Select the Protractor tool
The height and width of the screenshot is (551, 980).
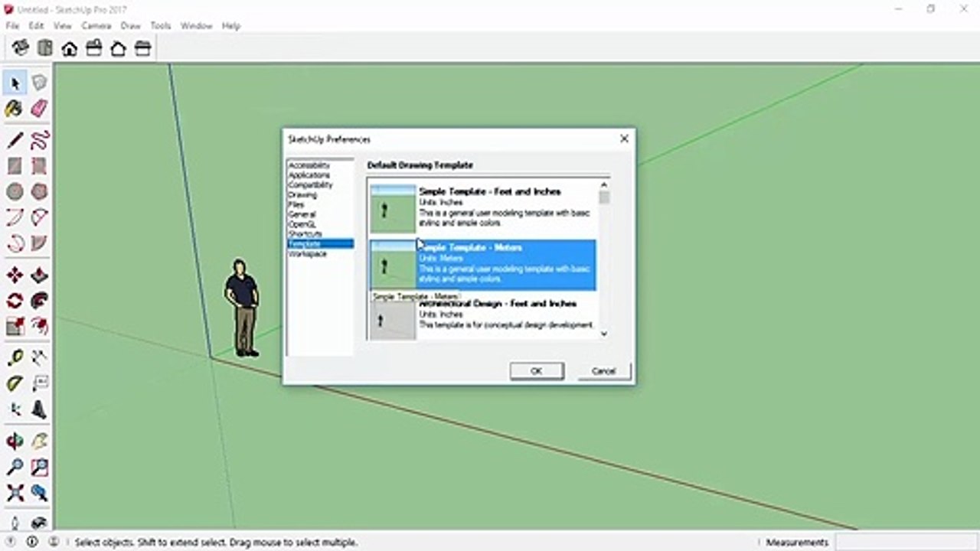tap(15, 383)
